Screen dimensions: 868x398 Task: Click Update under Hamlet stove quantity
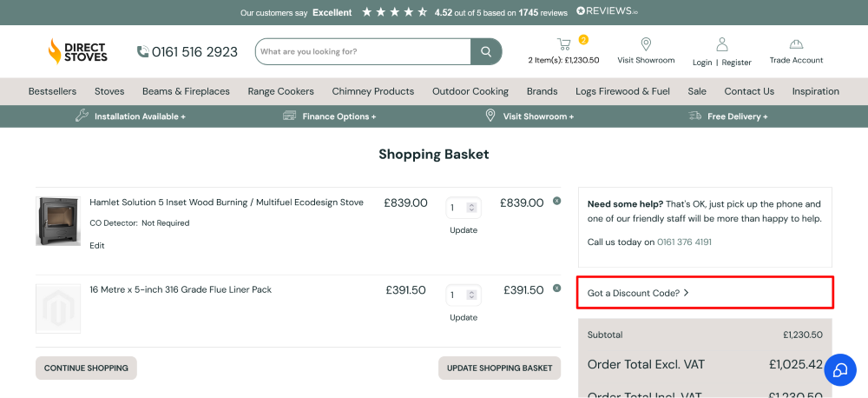(x=464, y=230)
